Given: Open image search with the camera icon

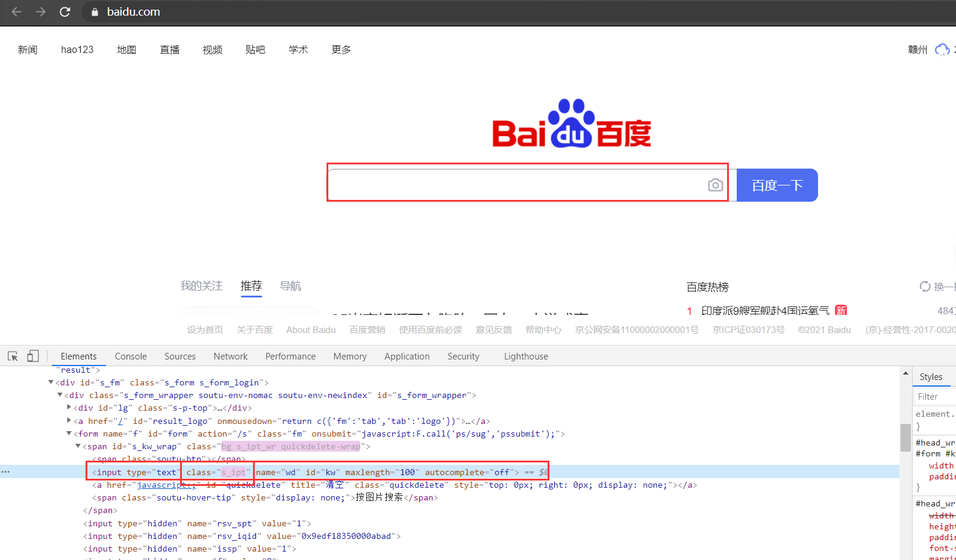Looking at the screenshot, I should point(715,185).
